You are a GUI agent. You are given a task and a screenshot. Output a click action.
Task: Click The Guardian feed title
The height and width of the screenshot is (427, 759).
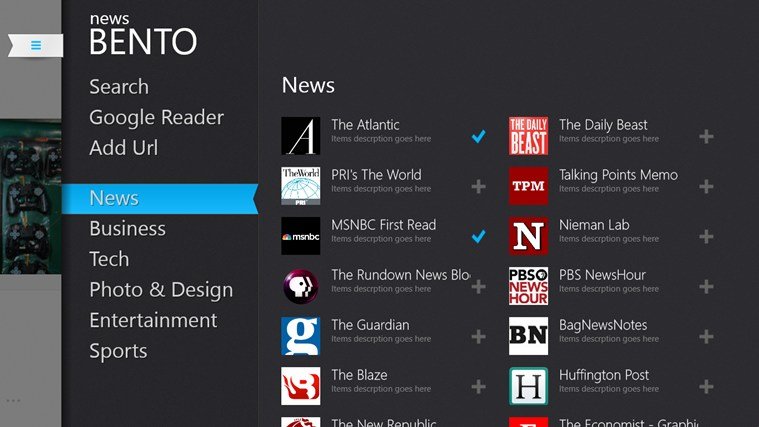tap(370, 325)
